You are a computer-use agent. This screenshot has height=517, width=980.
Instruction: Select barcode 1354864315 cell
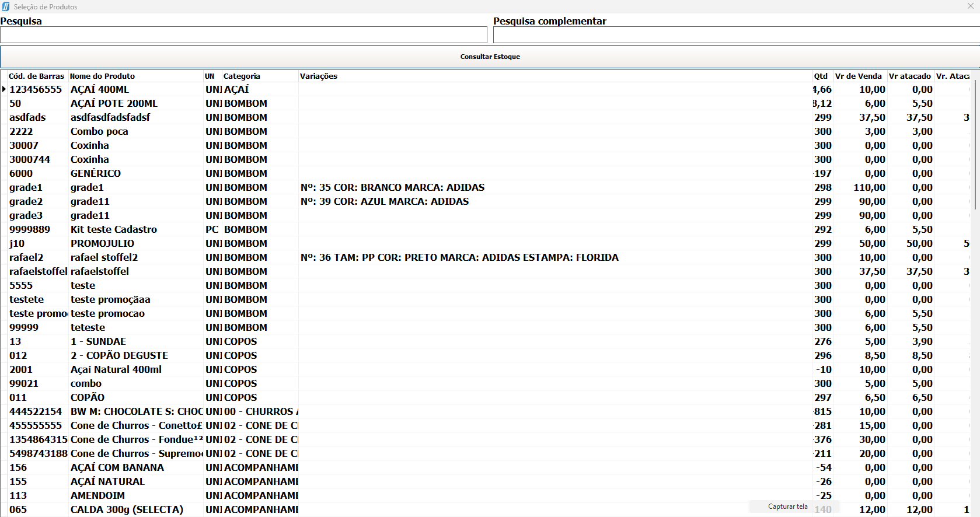click(x=38, y=439)
